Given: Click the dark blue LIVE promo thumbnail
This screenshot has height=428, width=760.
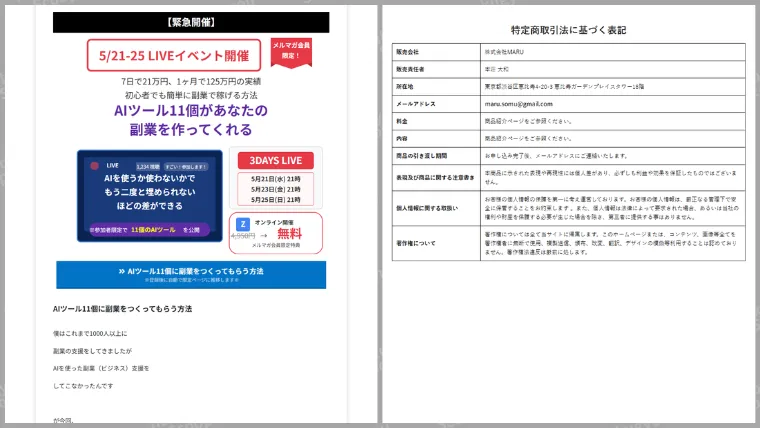Looking at the screenshot, I should tap(150, 195).
